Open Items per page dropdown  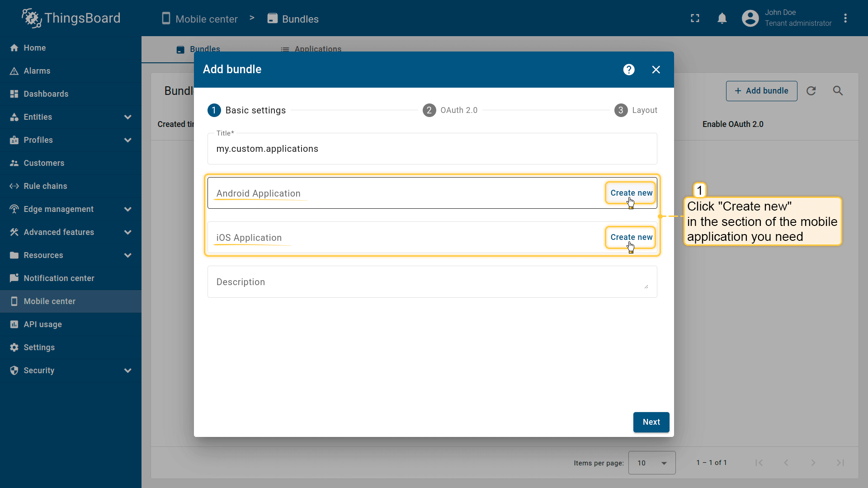click(651, 463)
